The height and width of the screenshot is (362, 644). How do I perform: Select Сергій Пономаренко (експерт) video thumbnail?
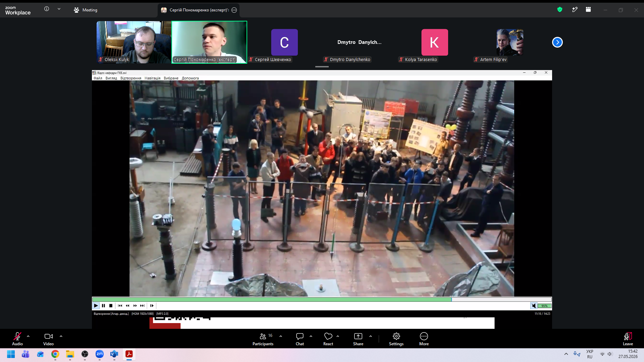[209, 42]
